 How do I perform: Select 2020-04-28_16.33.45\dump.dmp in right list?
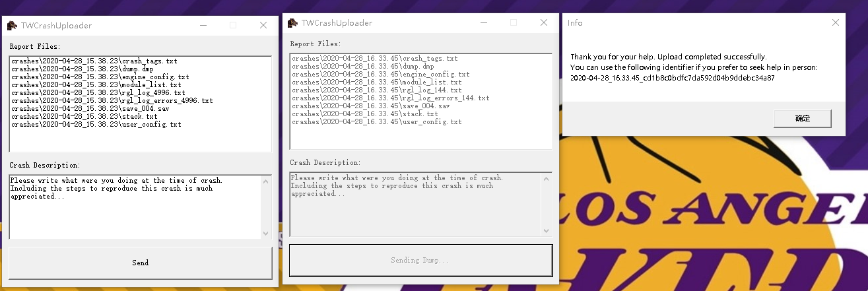362,67
